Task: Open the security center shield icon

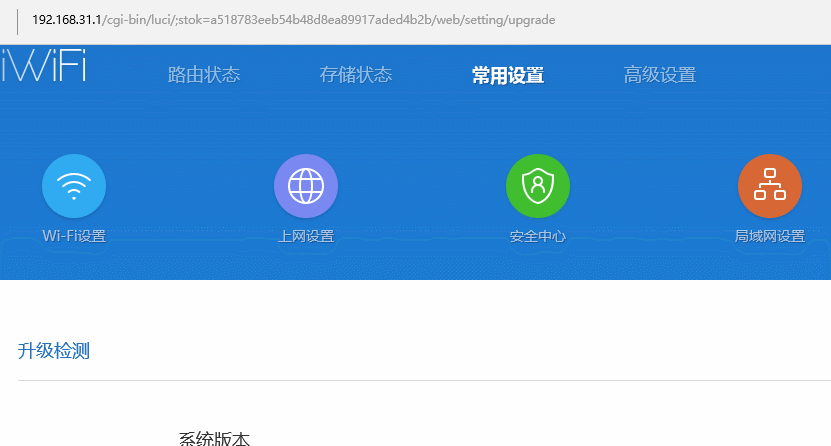Action: [x=538, y=186]
